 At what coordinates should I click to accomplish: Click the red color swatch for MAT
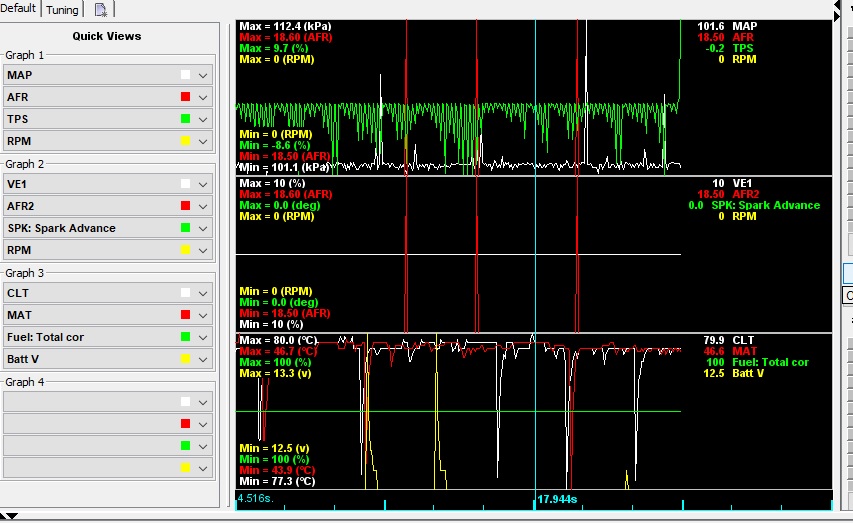pos(185,315)
